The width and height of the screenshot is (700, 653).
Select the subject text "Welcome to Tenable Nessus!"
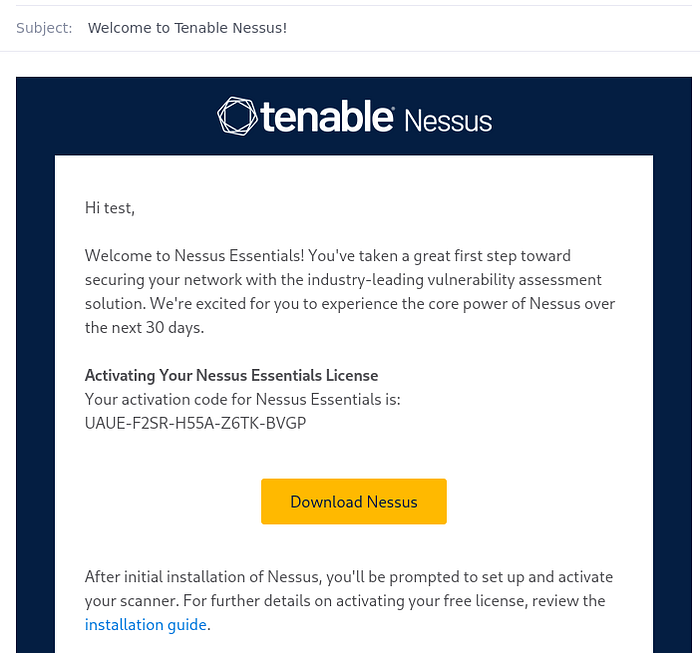click(x=187, y=28)
